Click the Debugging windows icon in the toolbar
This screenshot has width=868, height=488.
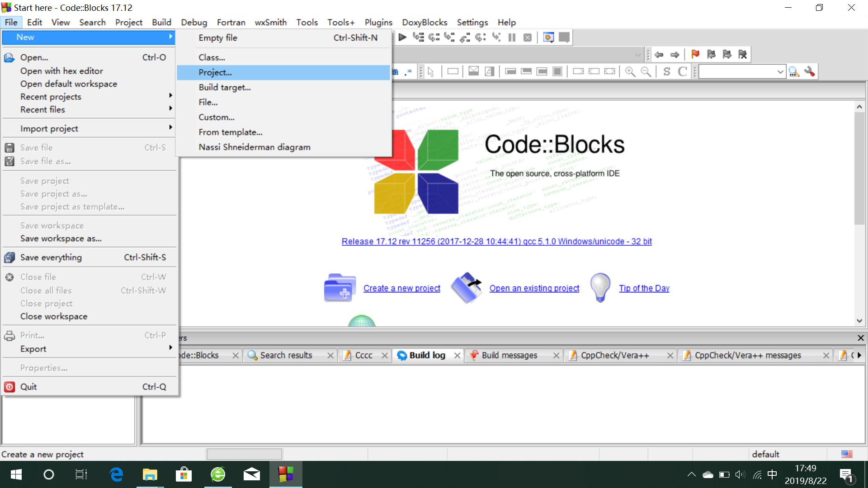(x=548, y=38)
